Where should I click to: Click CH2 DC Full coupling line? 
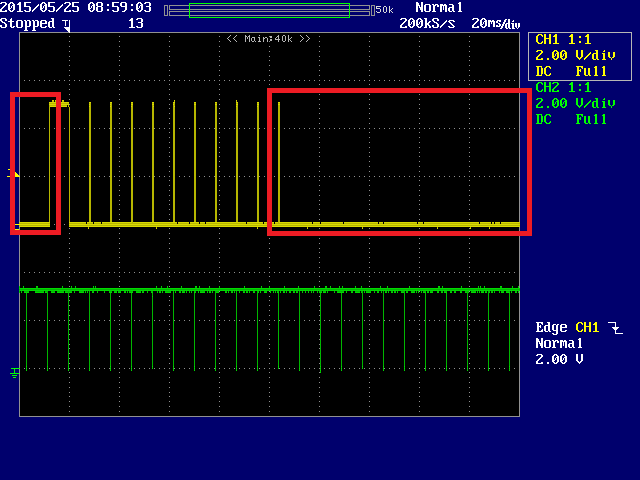coord(571,119)
